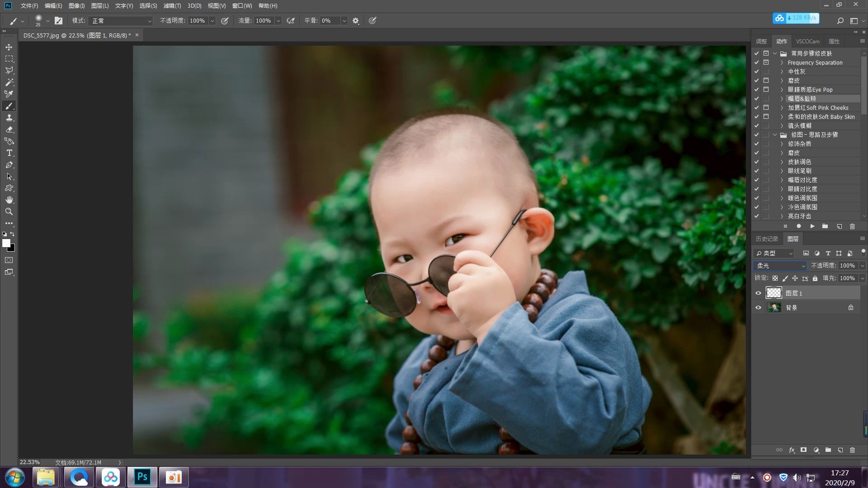Toggle the Frequency Separation action checkmark
The image size is (868, 488).
(x=756, y=62)
